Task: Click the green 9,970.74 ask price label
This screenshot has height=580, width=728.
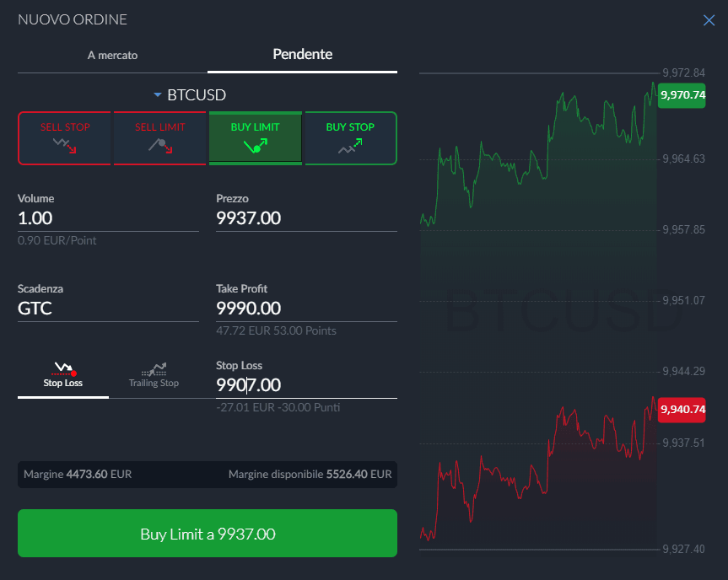Action: 682,95
